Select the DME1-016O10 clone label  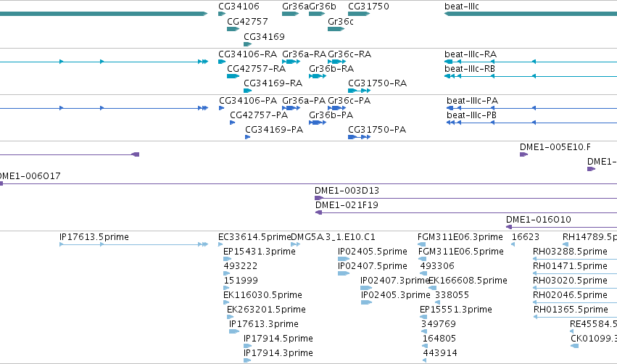point(538,220)
